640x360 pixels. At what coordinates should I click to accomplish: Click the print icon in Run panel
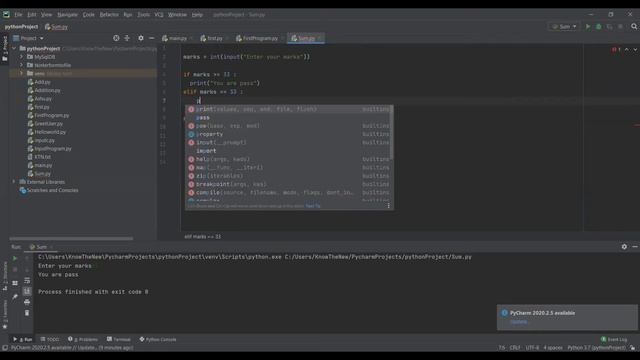click(27, 302)
